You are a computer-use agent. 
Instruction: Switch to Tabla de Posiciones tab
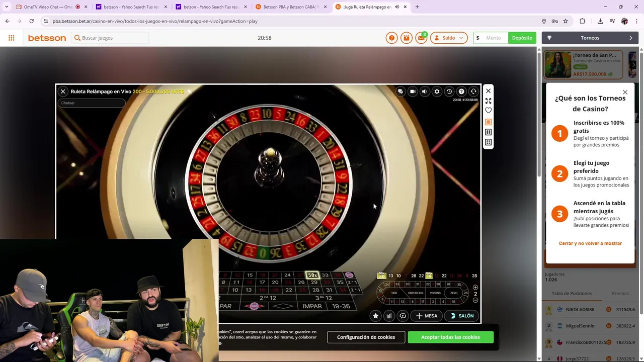[x=572, y=293]
